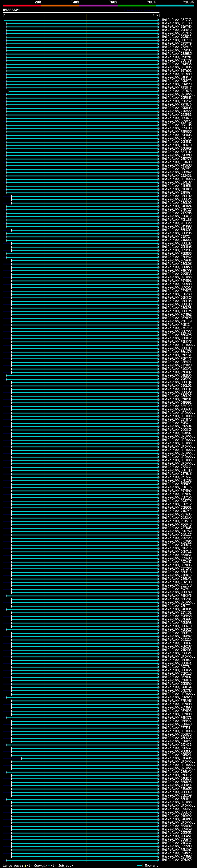The width and height of the screenshot is (197, 868).
Task: Open hit UniRef100_A9U2S2
Action: click(177, 101)
